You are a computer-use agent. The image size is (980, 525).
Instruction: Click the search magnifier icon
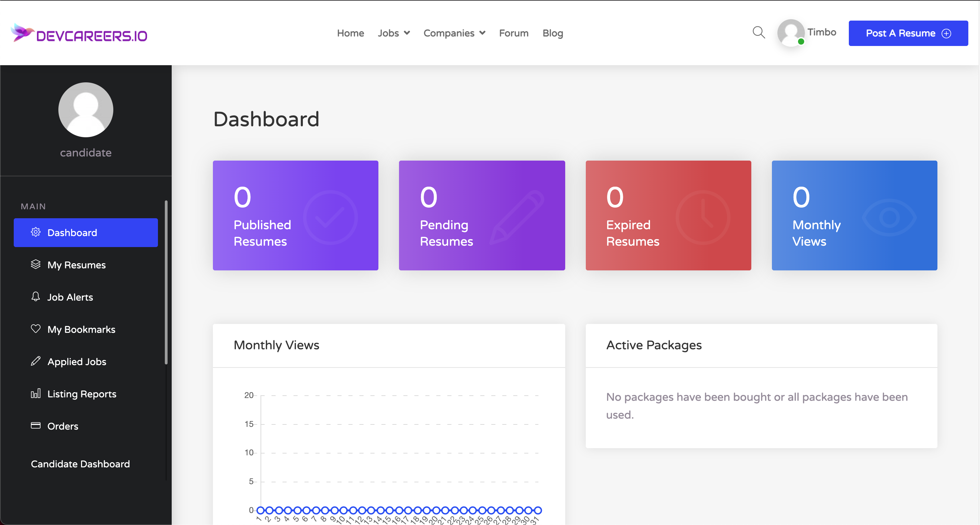[759, 33]
